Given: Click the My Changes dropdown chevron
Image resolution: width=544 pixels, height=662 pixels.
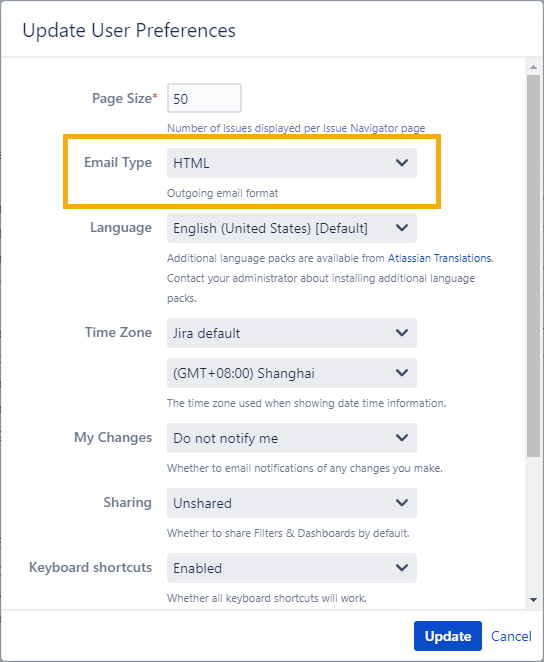Looking at the screenshot, I should click(402, 438).
